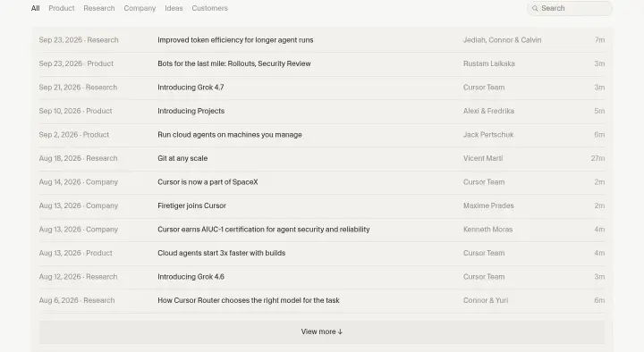Open 'Cursor is now a part of SpaceX'
644x352 pixels.
coord(208,182)
